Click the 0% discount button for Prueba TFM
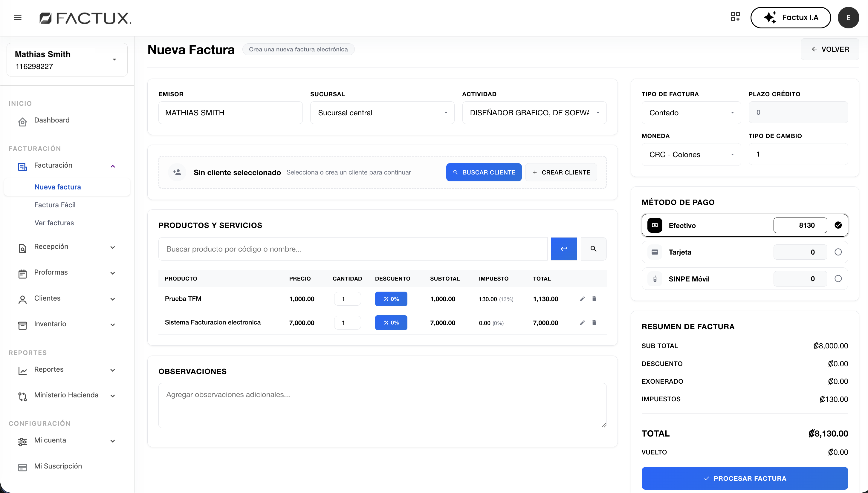This screenshot has width=868, height=493. 391,299
